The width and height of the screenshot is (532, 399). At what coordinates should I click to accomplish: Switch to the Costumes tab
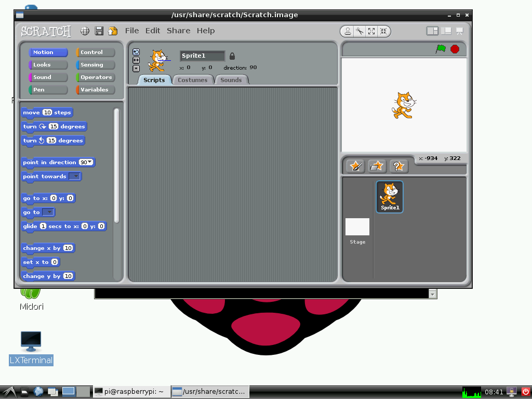(x=192, y=80)
